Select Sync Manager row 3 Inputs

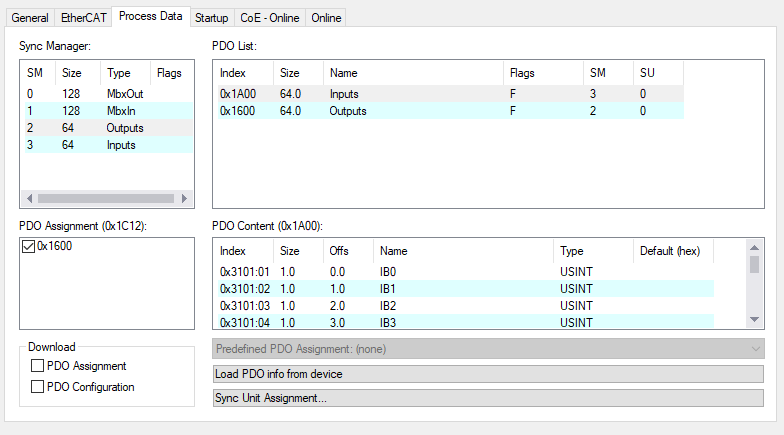pyautogui.click(x=108, y=145)
